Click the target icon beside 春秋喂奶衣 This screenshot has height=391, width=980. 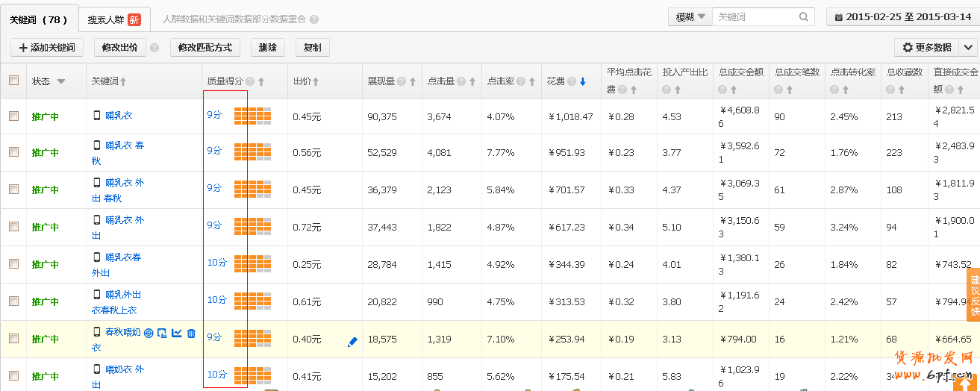pyautogui.click(x=149, y=333)
